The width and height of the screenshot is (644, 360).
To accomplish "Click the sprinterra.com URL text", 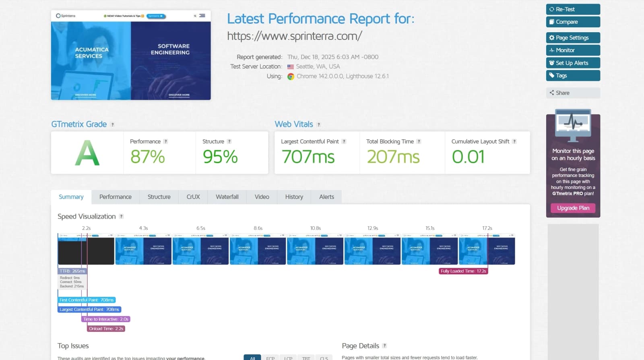I will point(294,36).
